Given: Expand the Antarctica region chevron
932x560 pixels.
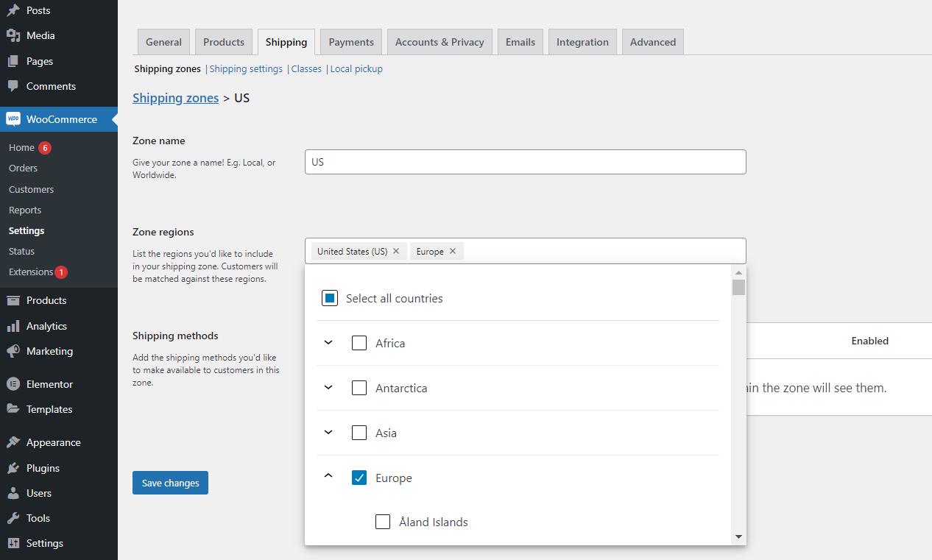Looking at the screenshot, I should tap(328, 388).
